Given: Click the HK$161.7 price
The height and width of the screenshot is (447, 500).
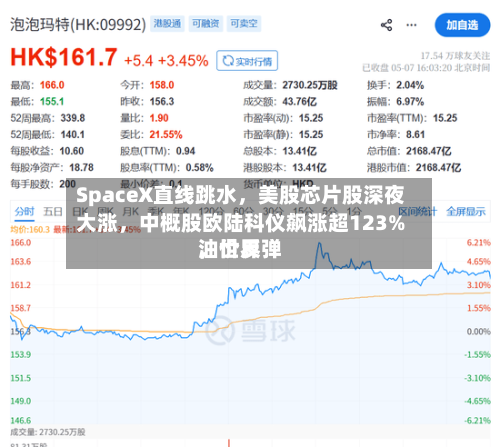Looking at the screenshot, I should 64,57.
